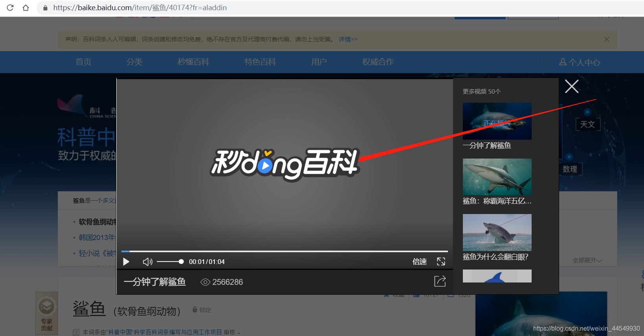This screenshot has width=644, height=336.
Task: Close the video popup overlay
Action: click(572, 86)
